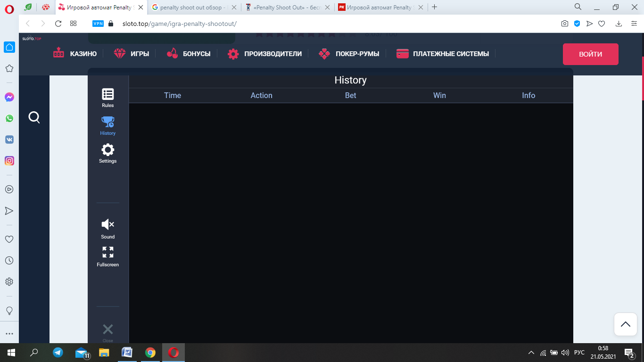
Task: Take a snapshot with camera icon
Action: 565,24
